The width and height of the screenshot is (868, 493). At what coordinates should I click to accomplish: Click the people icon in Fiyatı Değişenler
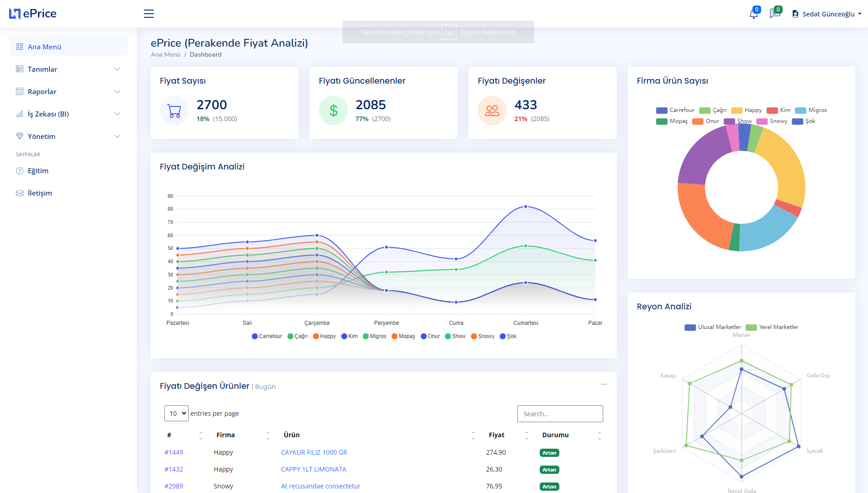coord(492,111)
